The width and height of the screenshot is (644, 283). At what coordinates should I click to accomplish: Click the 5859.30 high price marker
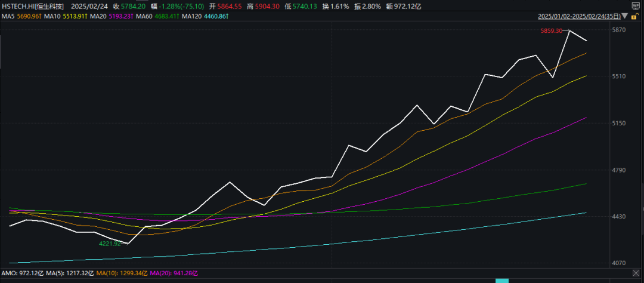[x=551, y=30]
